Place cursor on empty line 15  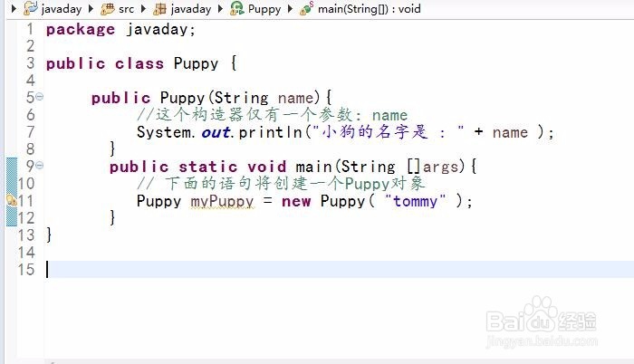[x=340, y=269]
